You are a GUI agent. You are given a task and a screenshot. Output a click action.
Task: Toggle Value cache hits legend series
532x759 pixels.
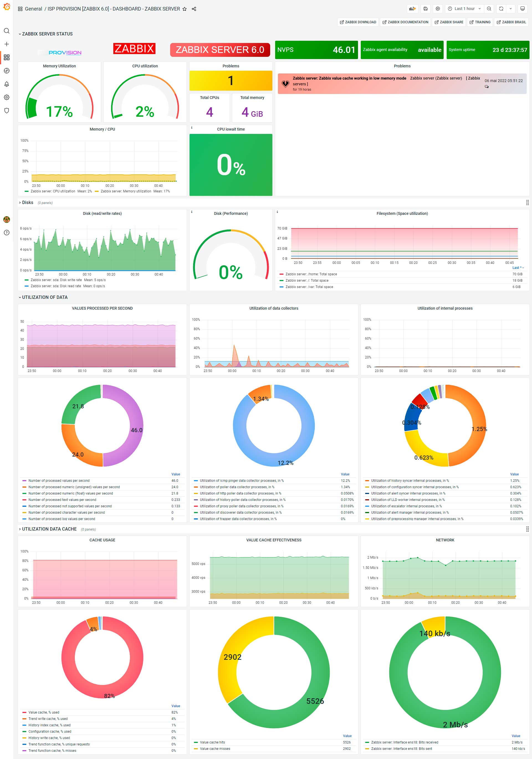click(212, 742)
